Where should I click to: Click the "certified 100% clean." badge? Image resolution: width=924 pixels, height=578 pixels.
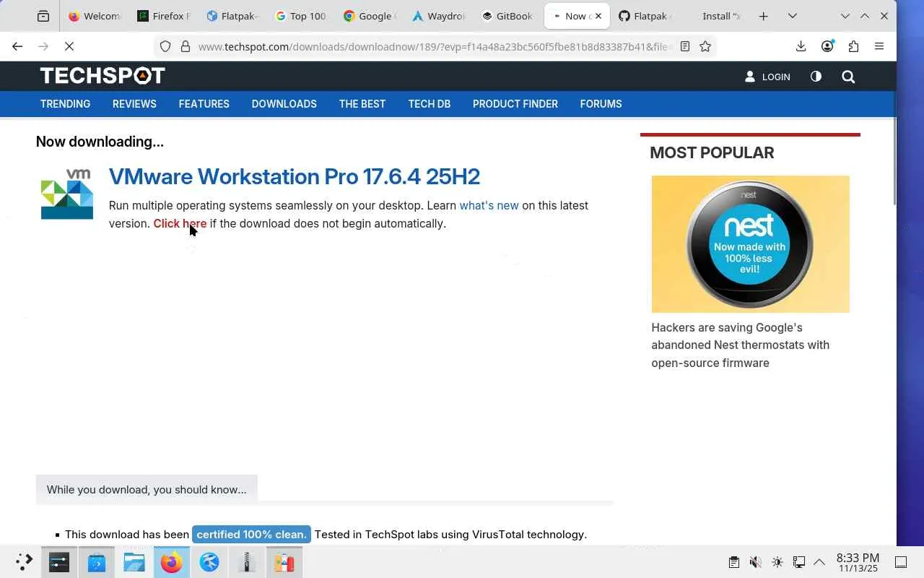click(251, 535)
